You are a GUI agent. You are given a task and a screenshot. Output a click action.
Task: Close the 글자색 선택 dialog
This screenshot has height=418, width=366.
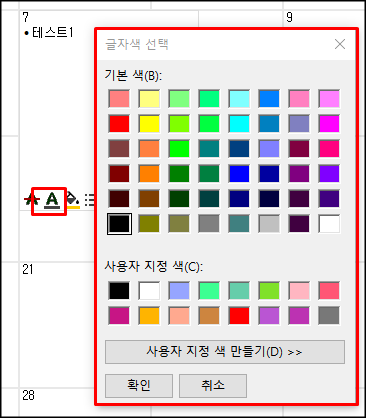(x=340, y=44)
